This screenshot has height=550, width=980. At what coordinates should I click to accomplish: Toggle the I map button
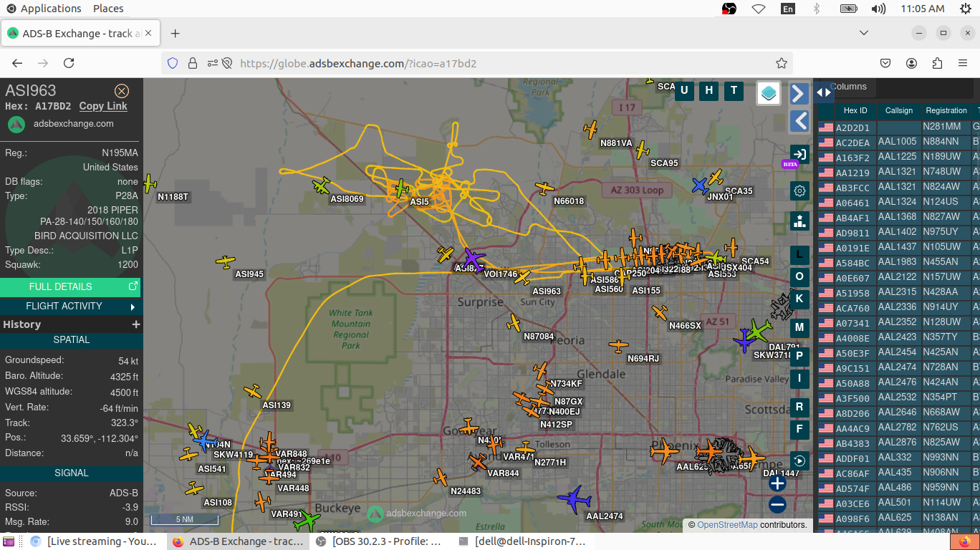(x=799, y=378)
